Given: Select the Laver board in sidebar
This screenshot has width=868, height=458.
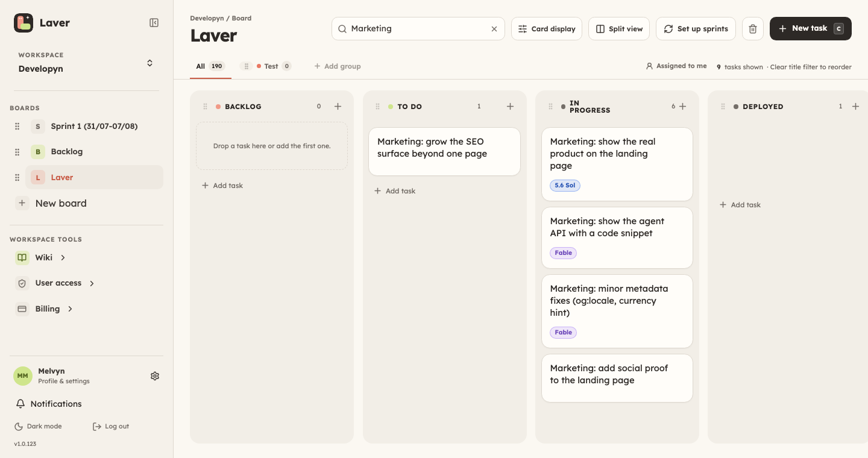Looking at the screenshot, I should pyautogui.click(x=94, y=177).
